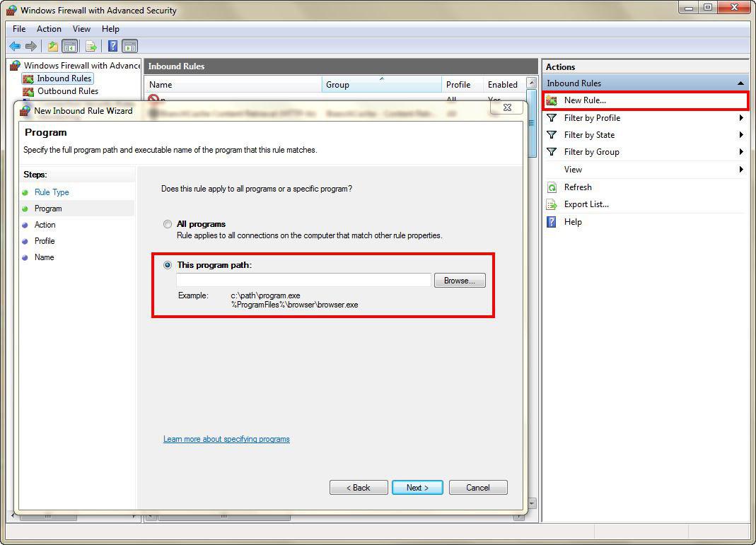Click the example text c:\path\program.exe
The height and width of the screenshot is (545, 756).
(x=265, y=295)
